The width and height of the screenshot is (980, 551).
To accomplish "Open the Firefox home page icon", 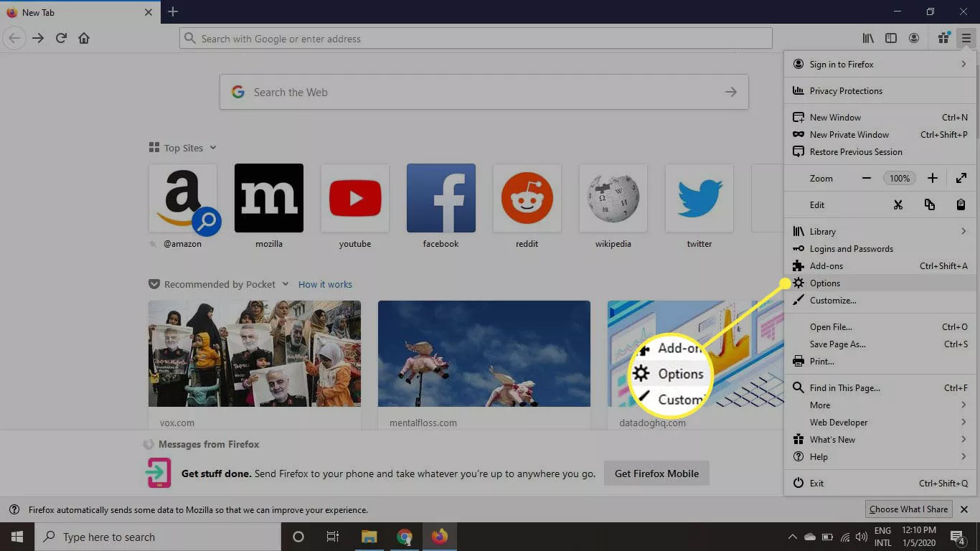I will (84, 38).
